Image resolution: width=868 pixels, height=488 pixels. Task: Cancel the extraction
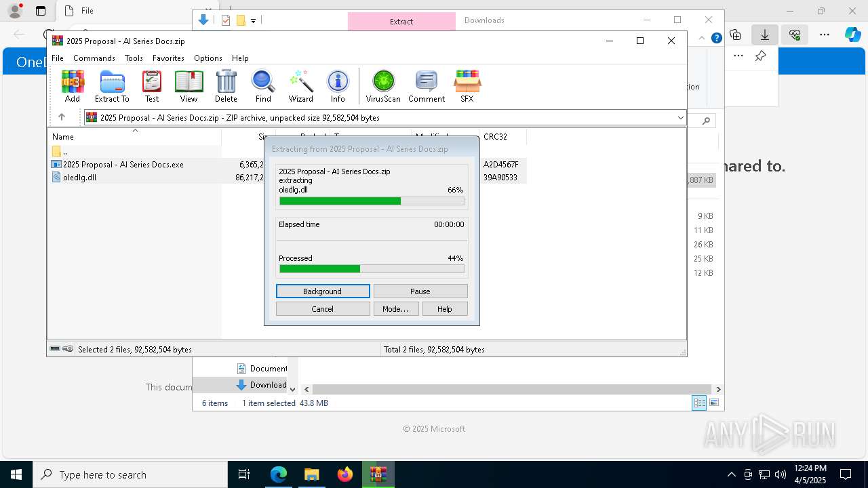click(323, 309)
